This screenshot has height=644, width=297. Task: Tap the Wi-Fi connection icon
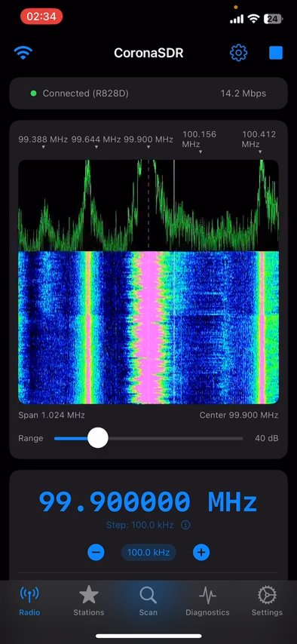[23, 53]
